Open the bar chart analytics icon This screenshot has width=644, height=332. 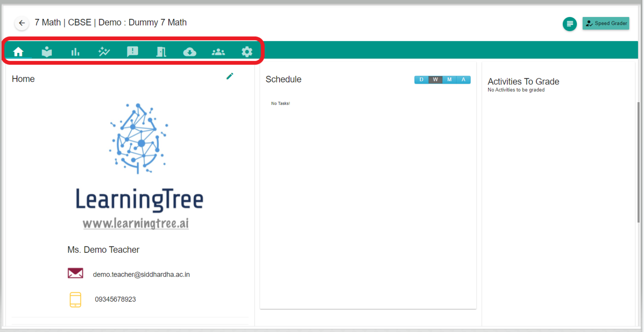(x=76, y=52)
